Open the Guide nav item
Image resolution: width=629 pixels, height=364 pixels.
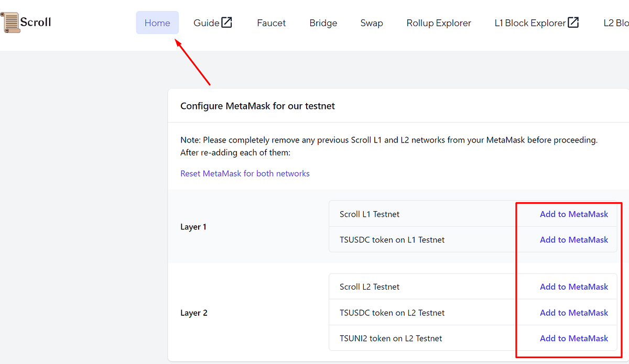pyautogui.click(x=213, y=23)
